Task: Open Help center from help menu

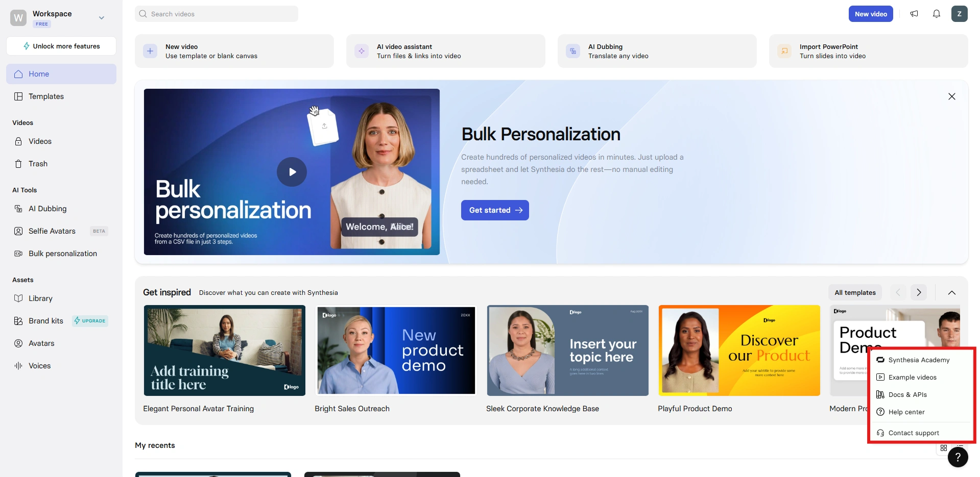Action: coord(921,412)
